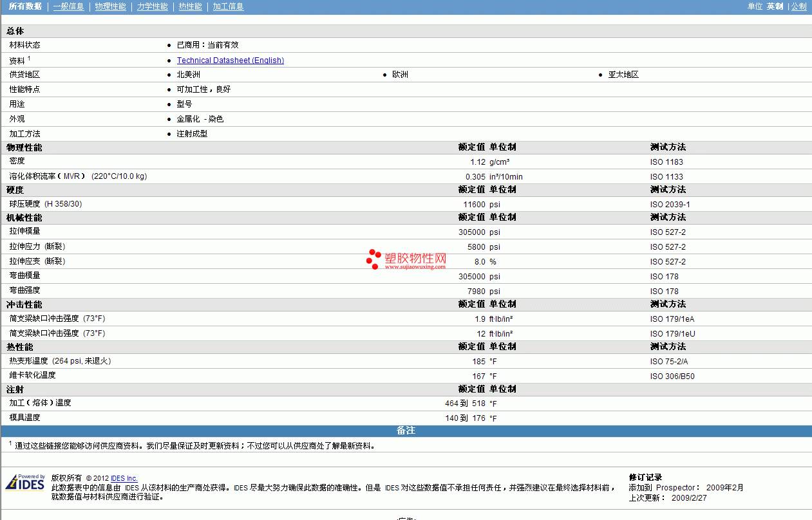Screen dimensions: 812x520
Task: Open the IDES Inc. copyright link
Action: coord(124,478)
